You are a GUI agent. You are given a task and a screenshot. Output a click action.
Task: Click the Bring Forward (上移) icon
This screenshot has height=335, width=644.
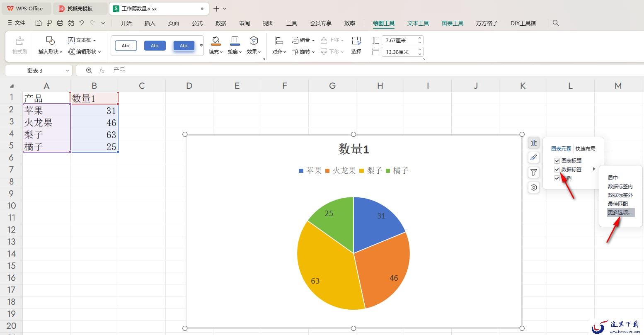pyautogui.click(x=324, y=40)
